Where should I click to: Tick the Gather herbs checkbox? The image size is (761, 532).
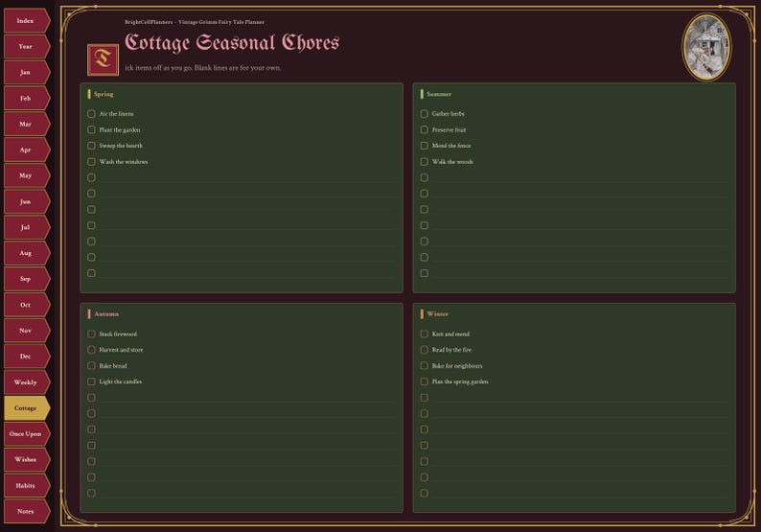click(x=425, y=113)
